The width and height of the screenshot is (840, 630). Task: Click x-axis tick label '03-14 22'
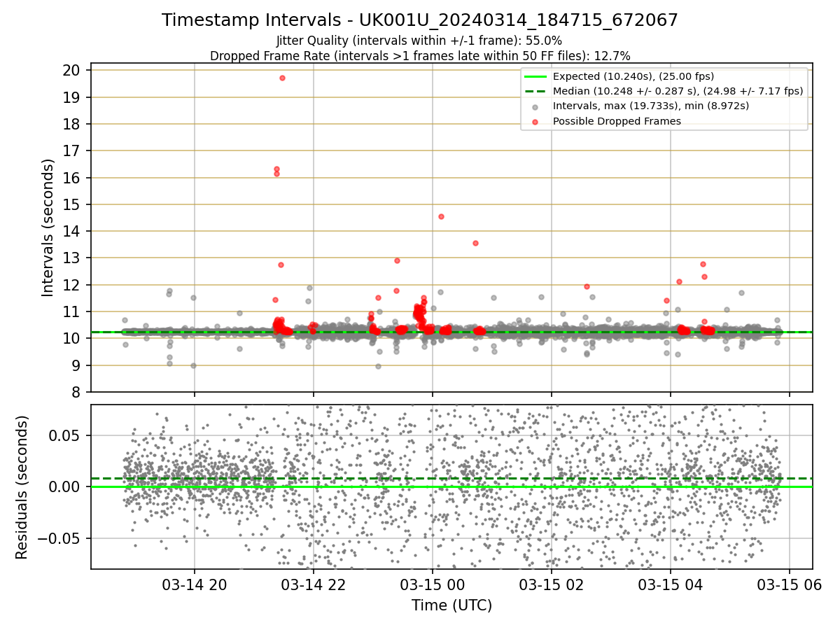[x=313, y=585]
